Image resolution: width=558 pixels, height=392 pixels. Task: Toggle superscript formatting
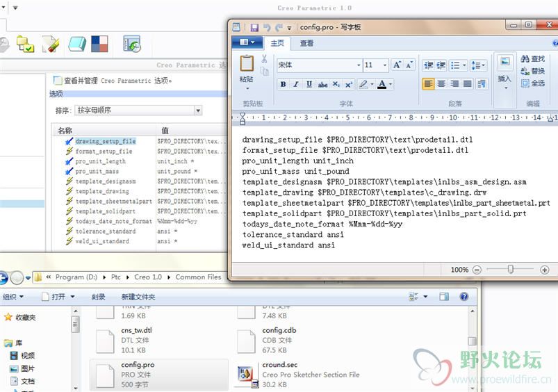click(x=348, y=84)
